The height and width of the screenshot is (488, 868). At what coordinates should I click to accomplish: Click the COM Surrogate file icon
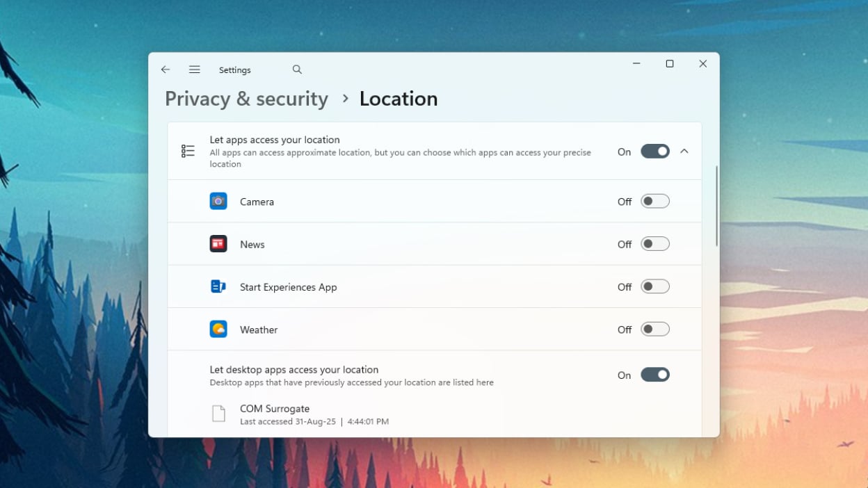tap(218, 414)
